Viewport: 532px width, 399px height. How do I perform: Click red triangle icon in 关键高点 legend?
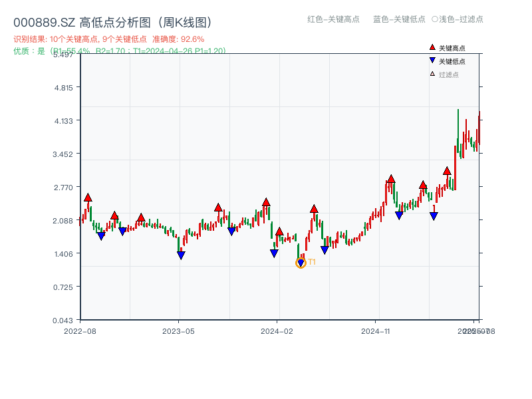[432, 47]
